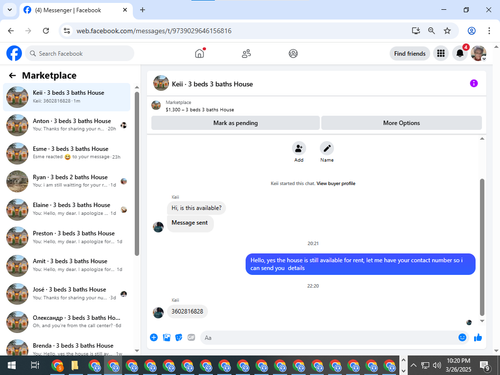The width and height of the screenshot is (500, 375).
Task: Open the Facebook Home icon
Action: (x=200, y=53)
